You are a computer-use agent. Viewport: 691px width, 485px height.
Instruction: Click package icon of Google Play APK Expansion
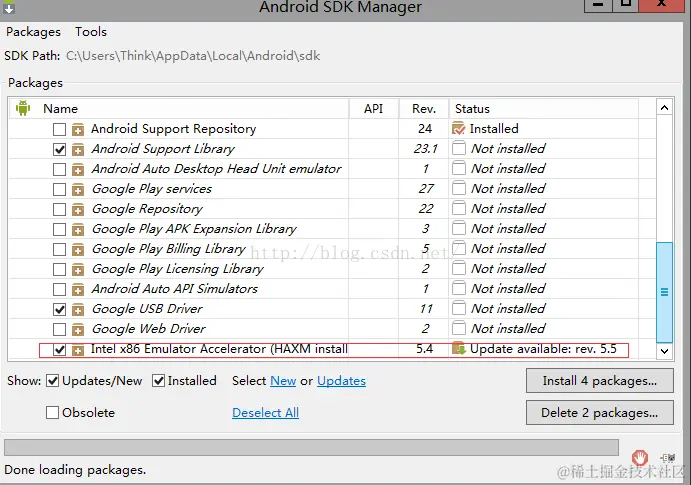coord(78,230)
